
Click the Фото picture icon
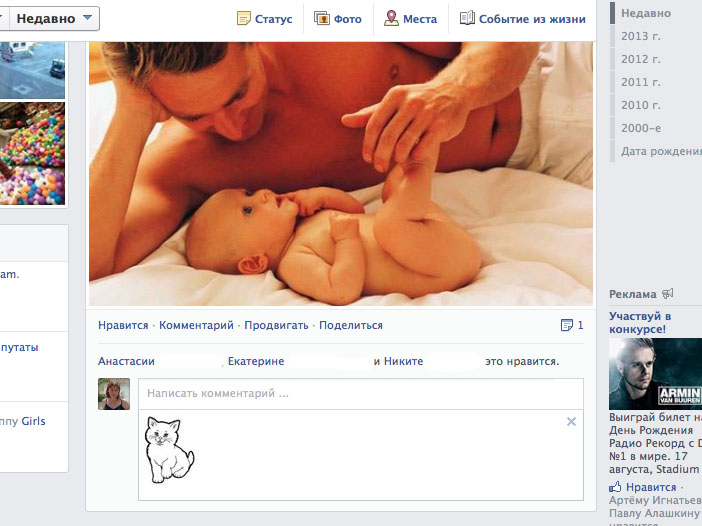click(322, 19)
